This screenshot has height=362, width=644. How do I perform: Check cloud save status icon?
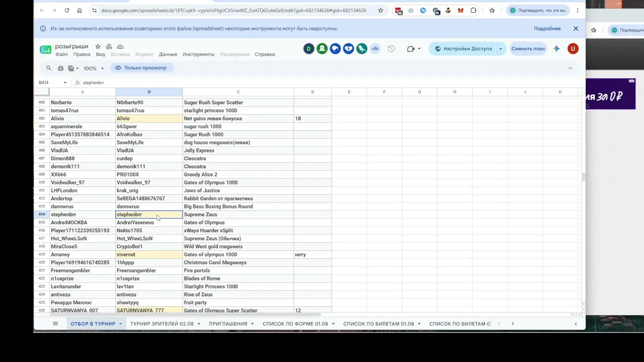click(x=120, y=46)
